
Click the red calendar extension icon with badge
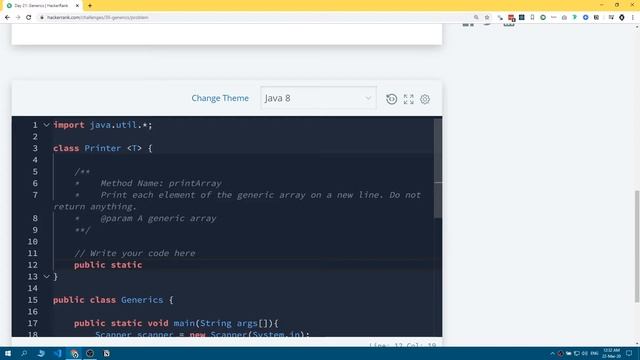tap(511, 18)
